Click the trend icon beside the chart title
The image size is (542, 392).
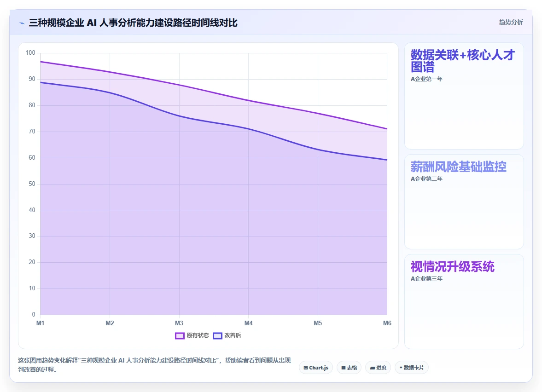(22, 23)
